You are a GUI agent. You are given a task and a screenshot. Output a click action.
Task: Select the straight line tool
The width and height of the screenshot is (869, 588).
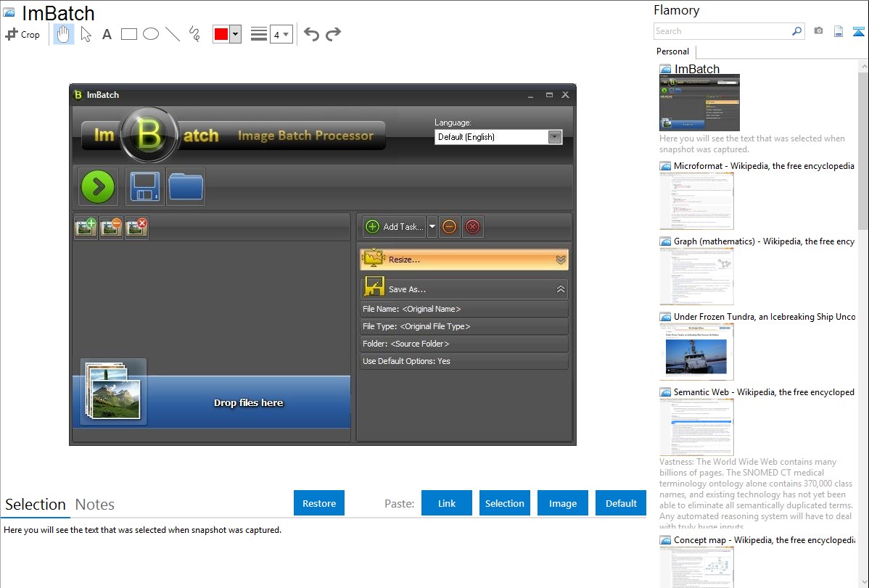(173, 34)
